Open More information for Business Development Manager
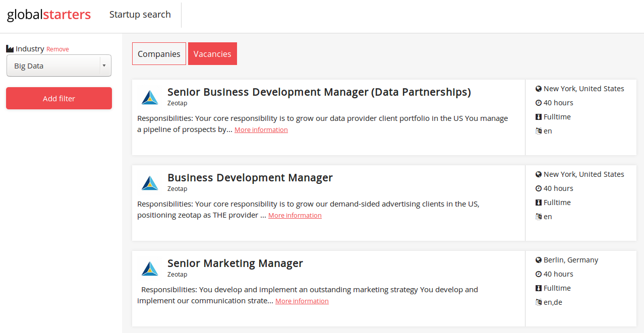This screenshot has height=333, width=644. point(295,216)
